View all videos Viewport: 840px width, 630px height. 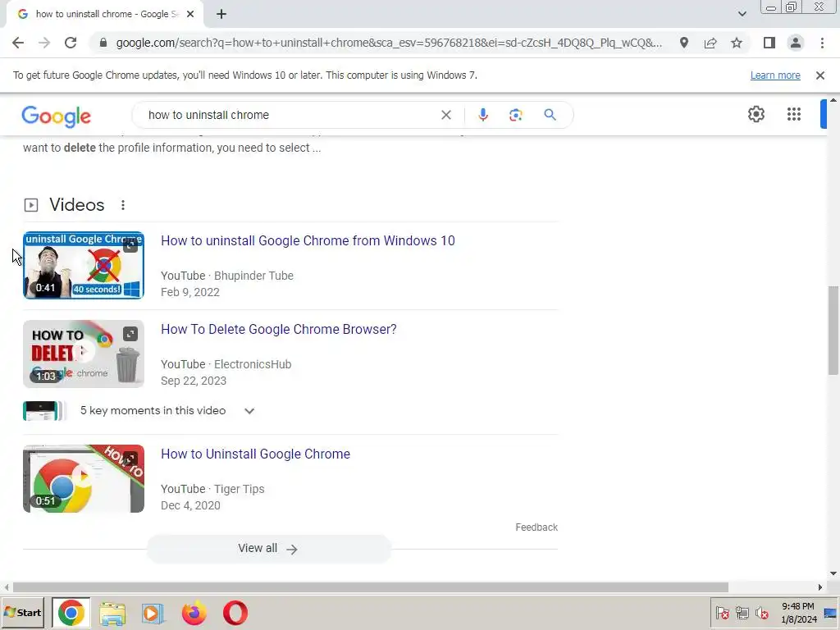[269, 549]
